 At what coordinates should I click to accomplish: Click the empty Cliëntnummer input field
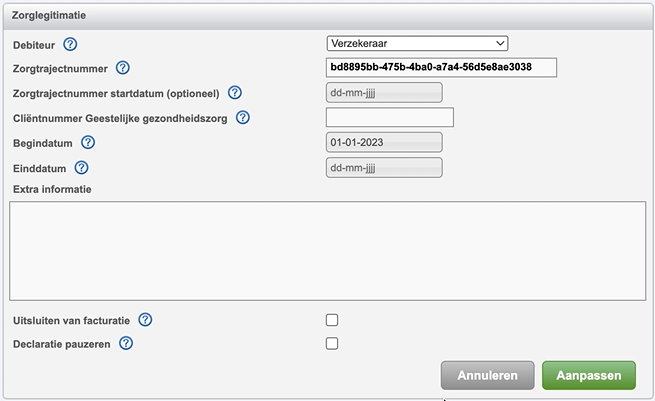click(390, 117)
